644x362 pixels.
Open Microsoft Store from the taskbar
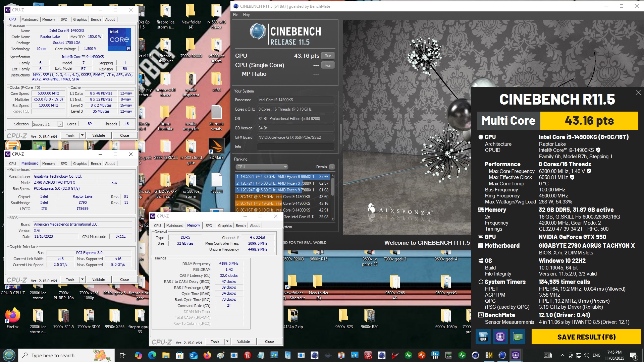179,355
